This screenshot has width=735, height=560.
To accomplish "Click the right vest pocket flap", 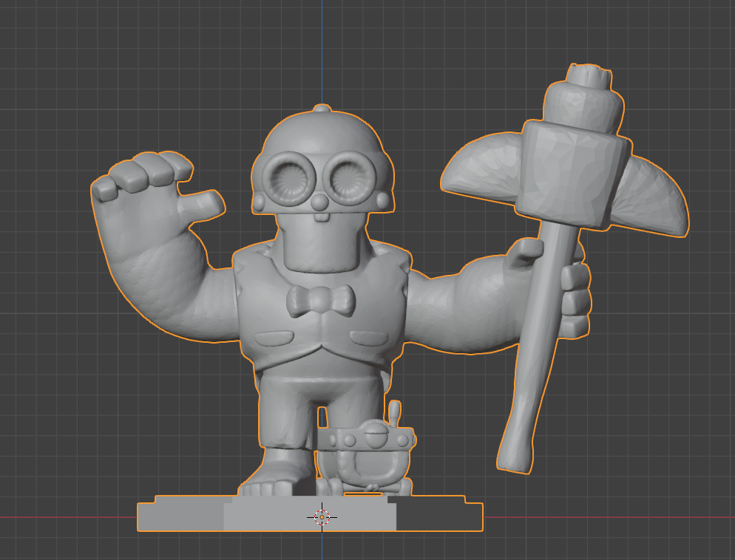I will coord(368,338).
